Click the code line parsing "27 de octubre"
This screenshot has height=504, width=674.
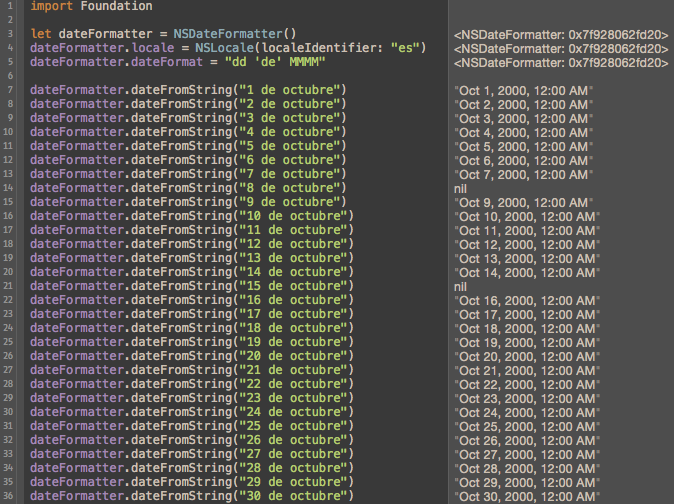tap(192, 454)
